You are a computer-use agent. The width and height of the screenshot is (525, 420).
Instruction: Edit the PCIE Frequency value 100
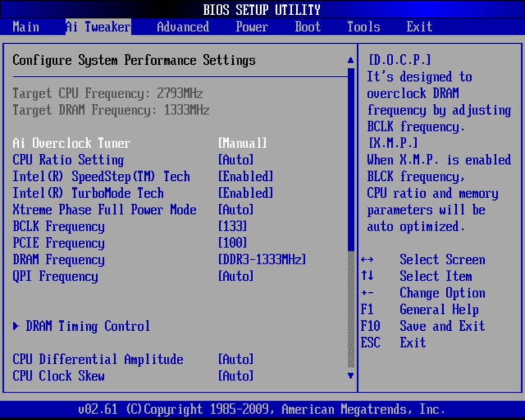point(232,243)
